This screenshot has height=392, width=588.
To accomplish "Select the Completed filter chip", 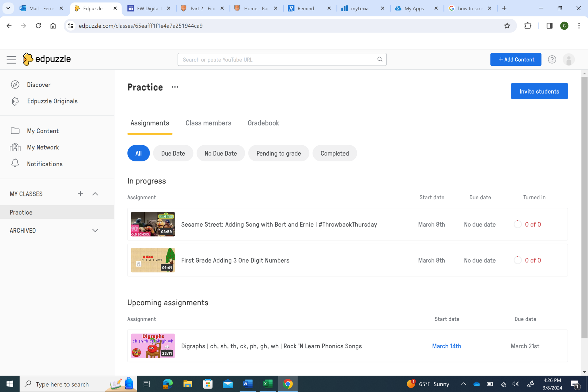I will (x=334, y=153).
